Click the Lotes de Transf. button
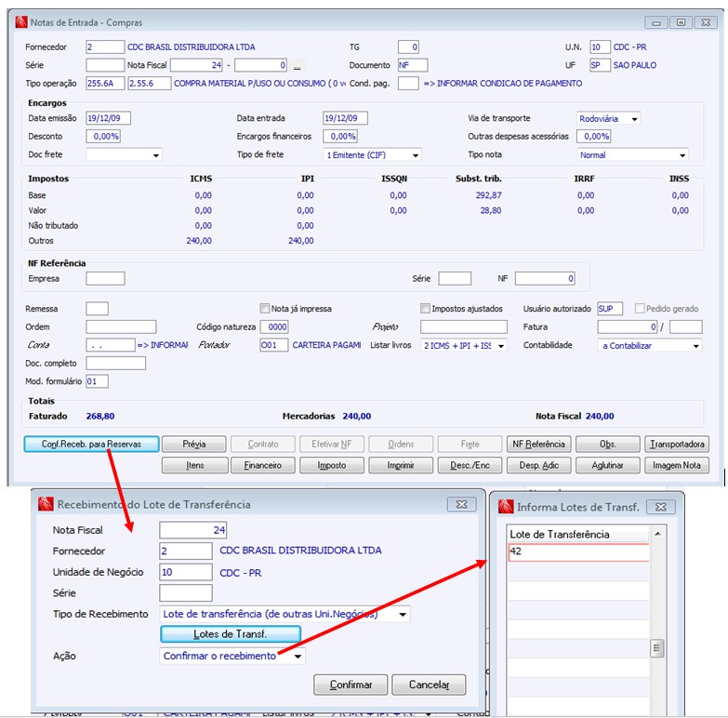This screenshot has height=718, width=728. pyautogui.click(x=231, y=634)
